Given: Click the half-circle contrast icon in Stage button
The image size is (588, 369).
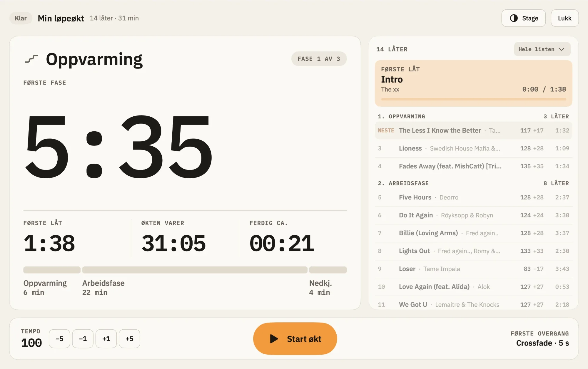Looking at the screenshot, I should [514, 18].
